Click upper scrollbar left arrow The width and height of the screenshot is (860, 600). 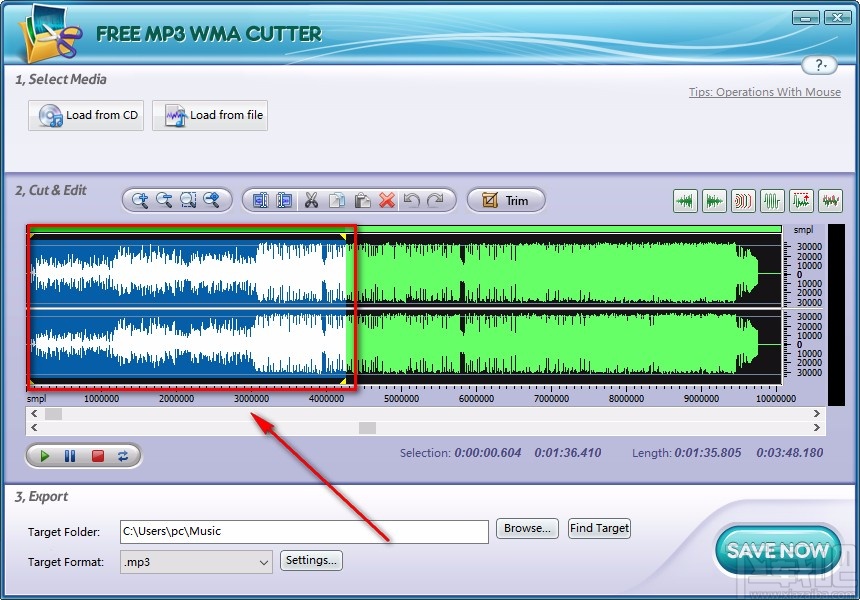point(34,414)
